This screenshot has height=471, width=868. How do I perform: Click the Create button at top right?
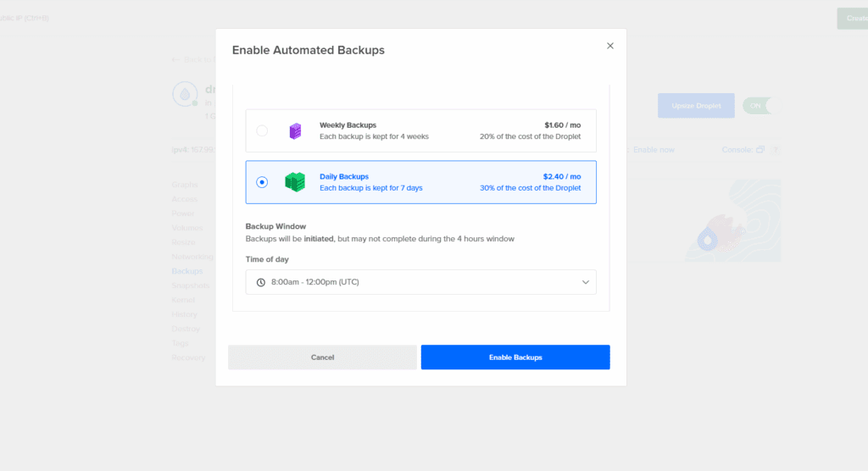(853, 19)
